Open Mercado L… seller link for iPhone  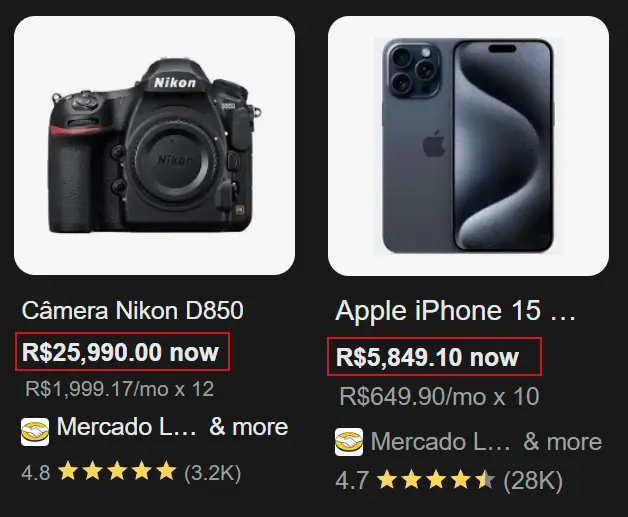440,441
